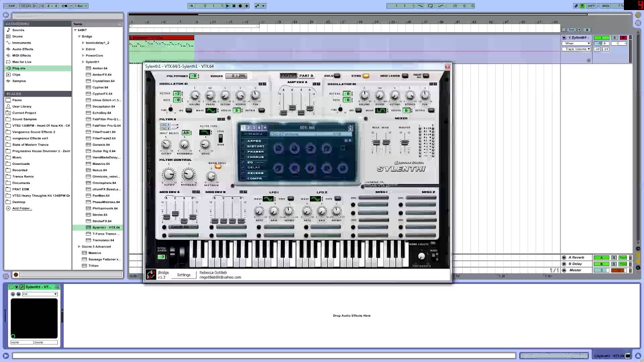
Task: Expand the Ozone 5 Advanced folder
Action: click(x=79, y=246)
